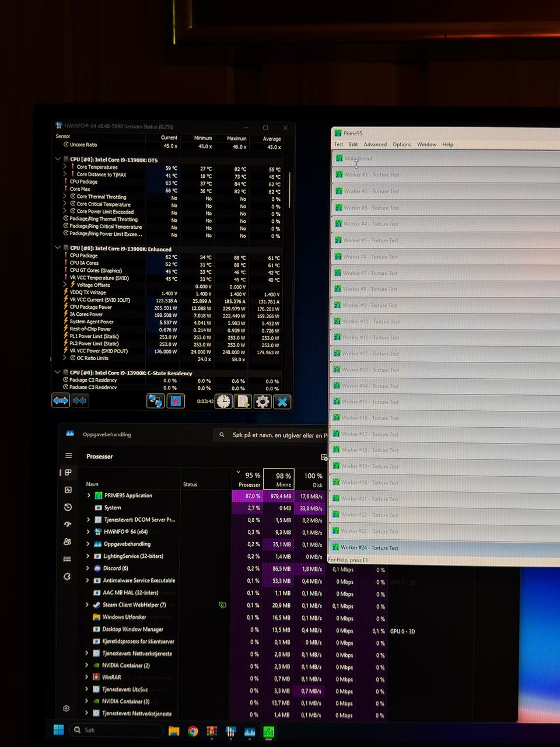
Task: Expand Voltage Offsets row in HWiNFO
Action: tap(65, 284)
